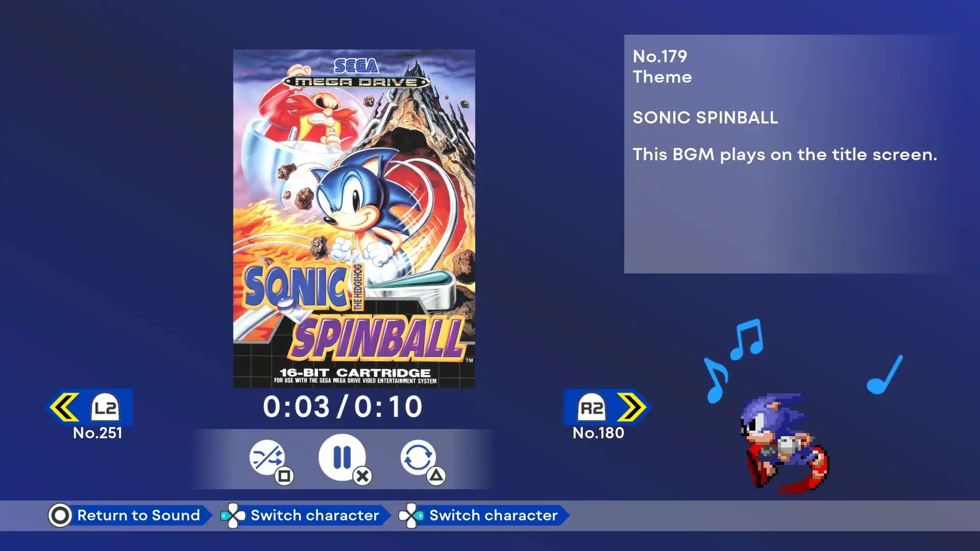The width and height of the screenshot is (980, 551).
Task: Click the shuffle/random playback icon
Action: (x=267, y=458)
